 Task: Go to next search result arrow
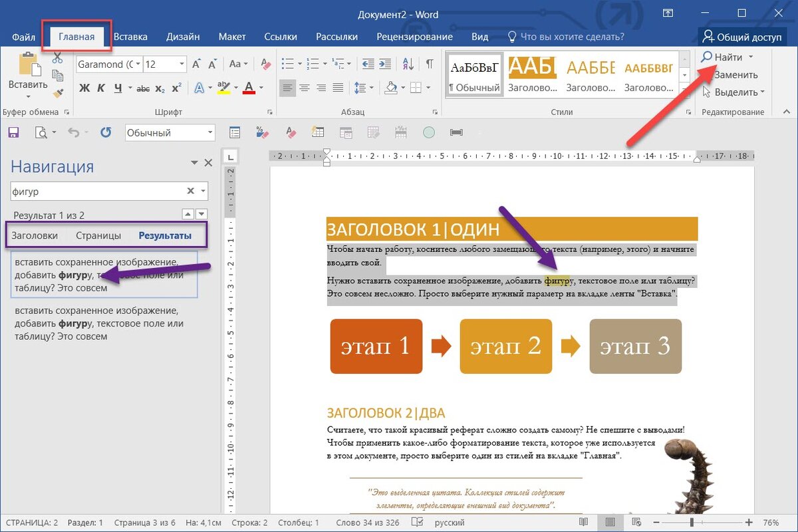coord(202,214)
